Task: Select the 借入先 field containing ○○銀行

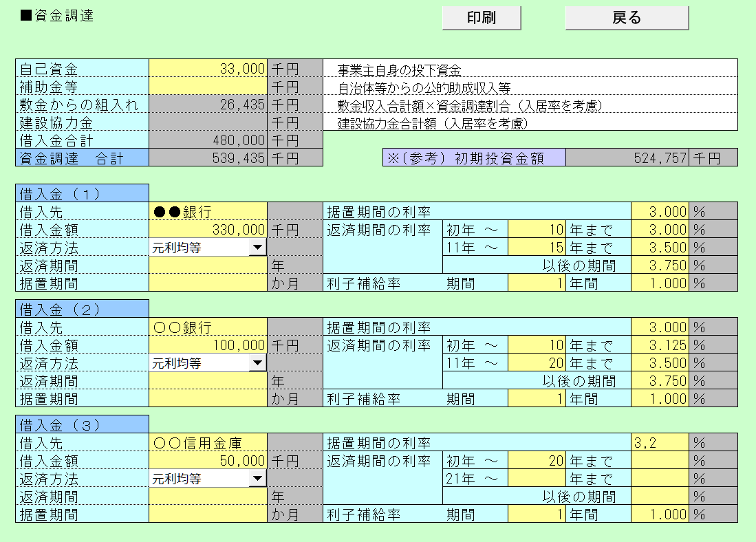Action: [x=208, y=327]
